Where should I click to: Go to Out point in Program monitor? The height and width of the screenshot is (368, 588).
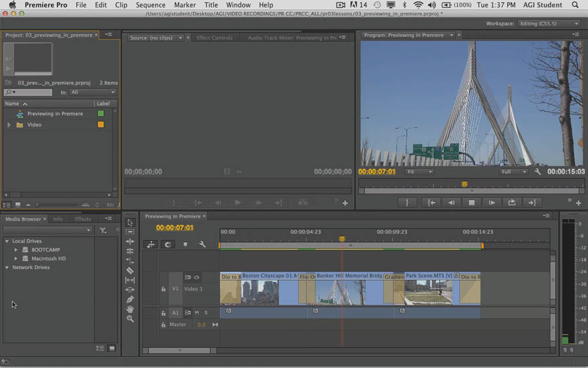(532, 203)
